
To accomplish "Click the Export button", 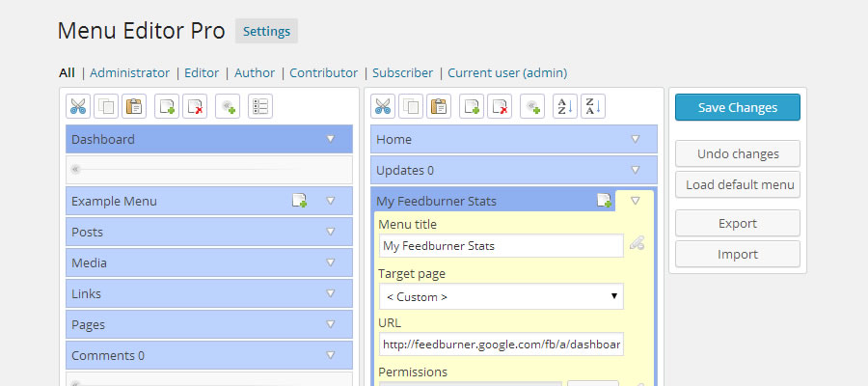I will tap(737, 223).
